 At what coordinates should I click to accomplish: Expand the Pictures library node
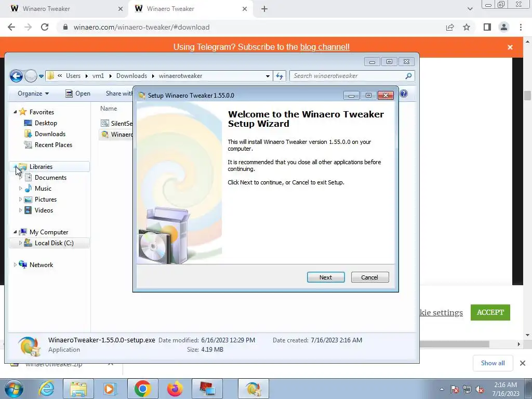20,199
